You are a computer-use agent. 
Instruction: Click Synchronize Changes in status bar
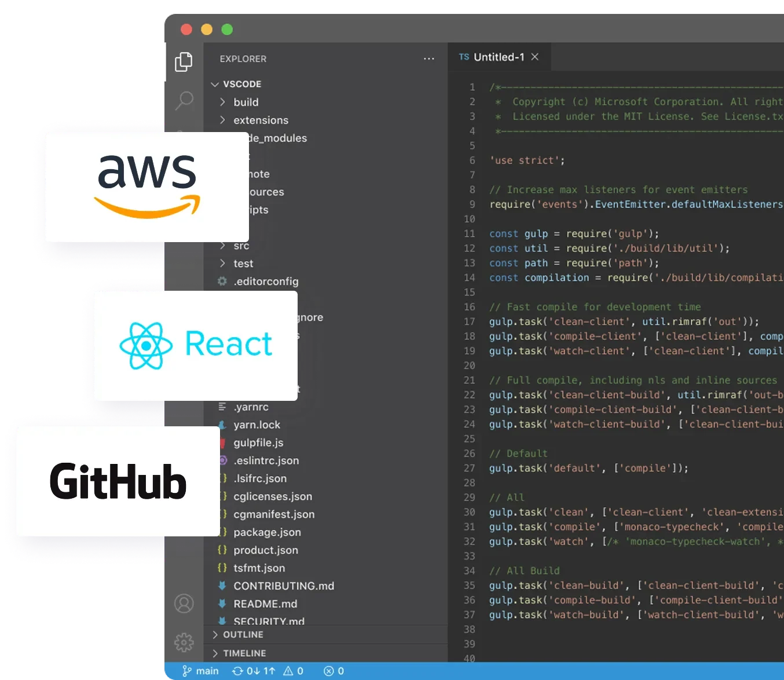(x=253, y=671)
